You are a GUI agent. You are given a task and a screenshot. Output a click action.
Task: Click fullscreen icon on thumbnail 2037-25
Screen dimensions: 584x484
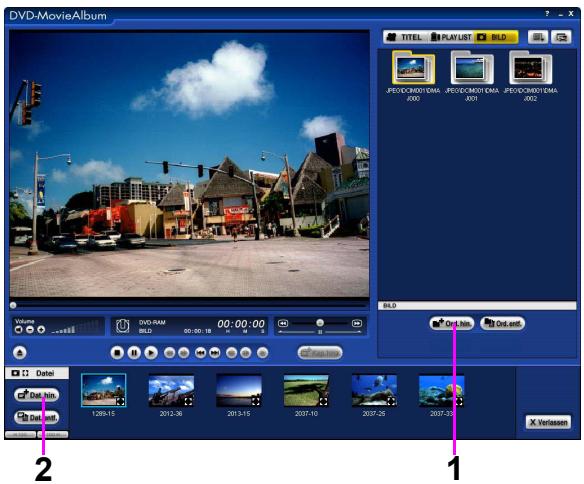[x=391, y=401]
